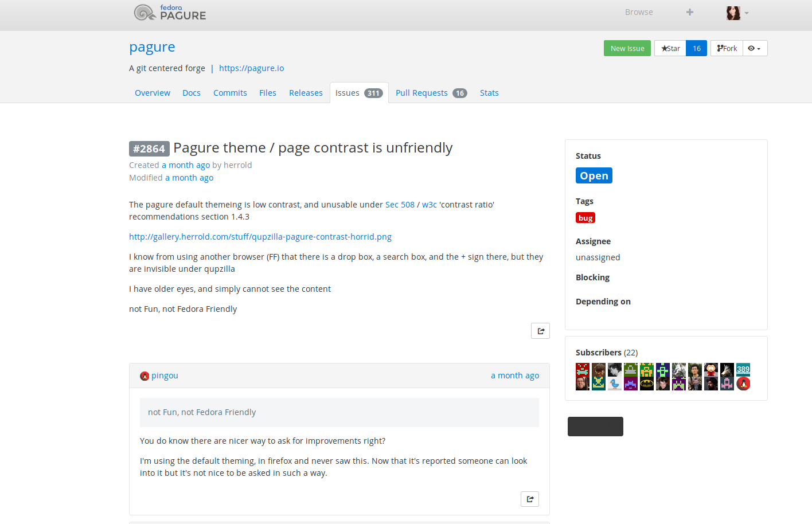Fork the pagure repository
This screenshot has width=812, height=524.
727,48
